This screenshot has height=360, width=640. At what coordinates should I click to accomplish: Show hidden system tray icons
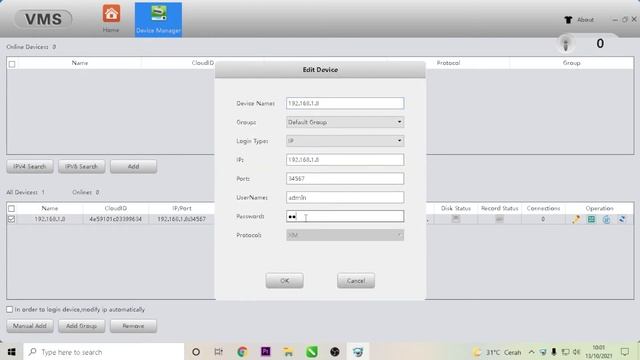point(531,352)
